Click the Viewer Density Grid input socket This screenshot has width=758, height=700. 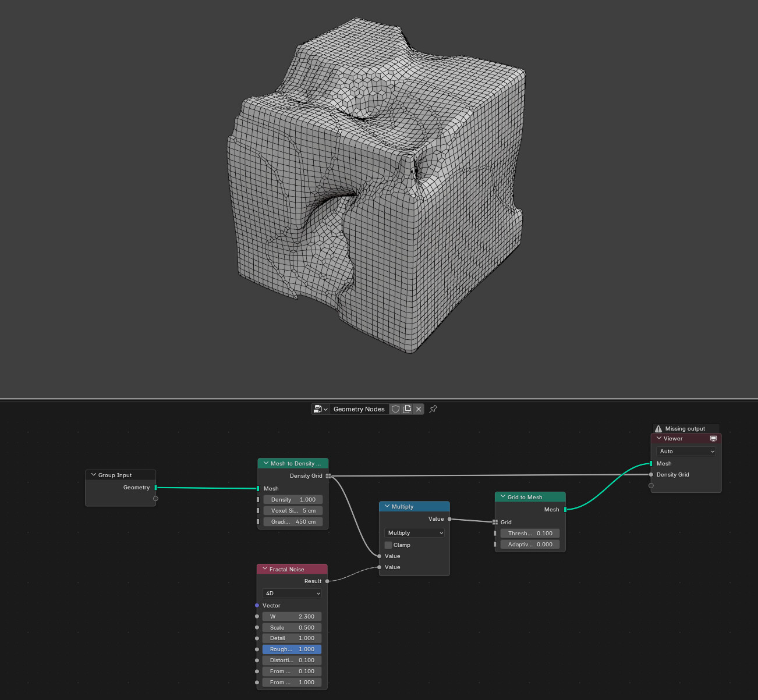pos(651,475)
